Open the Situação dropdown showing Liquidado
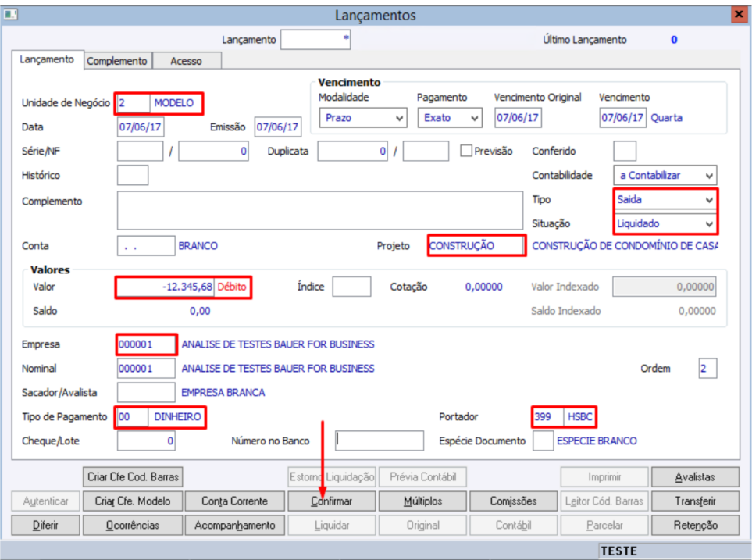This screenshot has width=752, height=560. [665, 223]
